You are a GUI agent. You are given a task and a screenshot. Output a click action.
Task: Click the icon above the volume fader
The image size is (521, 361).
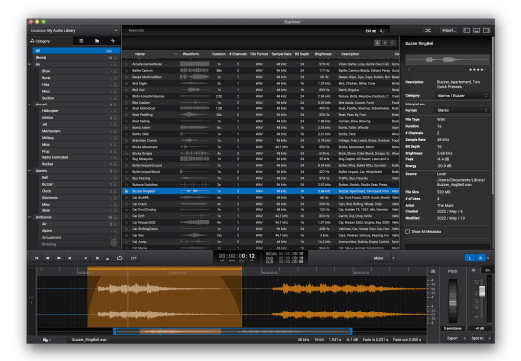(x=473, y=270)
